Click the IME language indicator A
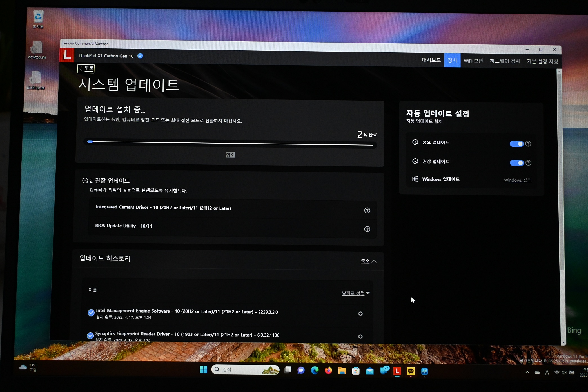The width and height of the screenshot is (588, 392). click(x=547, y=373)
